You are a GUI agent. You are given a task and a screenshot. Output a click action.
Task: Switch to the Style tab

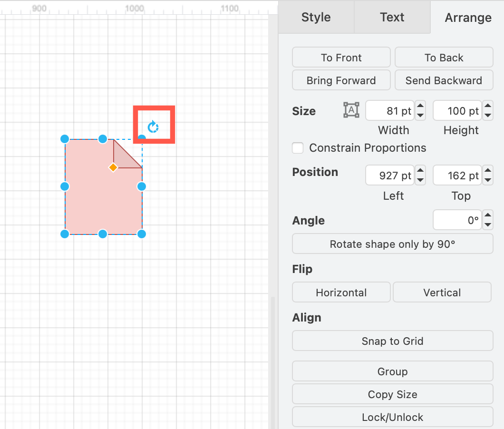click(x=316, y=17)
